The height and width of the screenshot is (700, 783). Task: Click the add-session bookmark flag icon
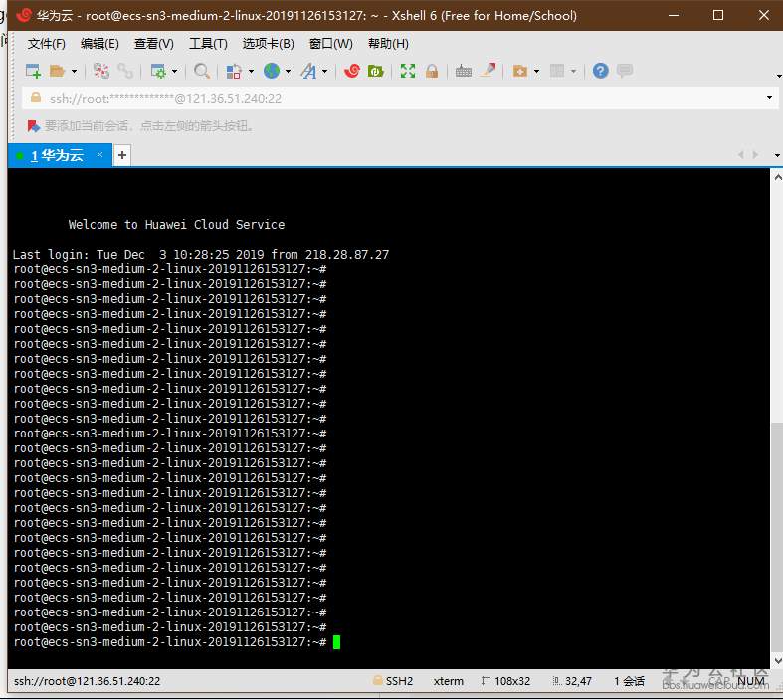pos(34,126)
